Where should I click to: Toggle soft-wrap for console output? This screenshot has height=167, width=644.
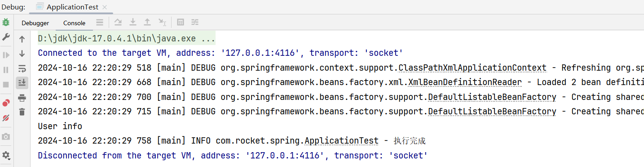point(22,68)
